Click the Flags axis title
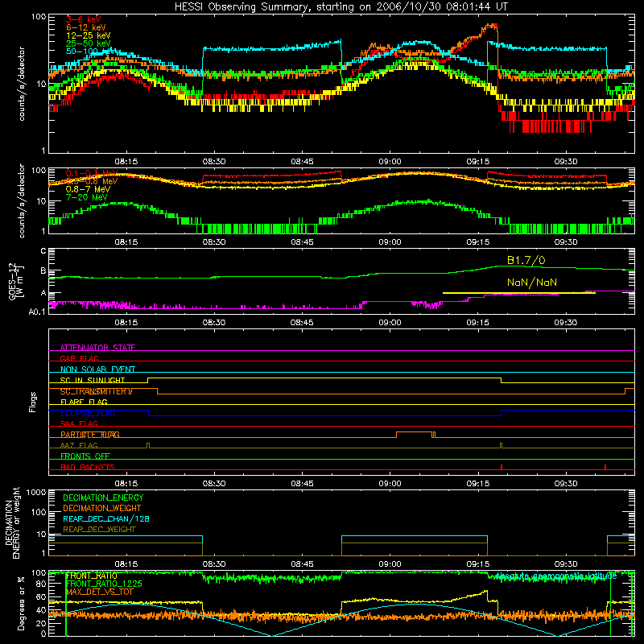644x644 pixels. click(33, 402)
